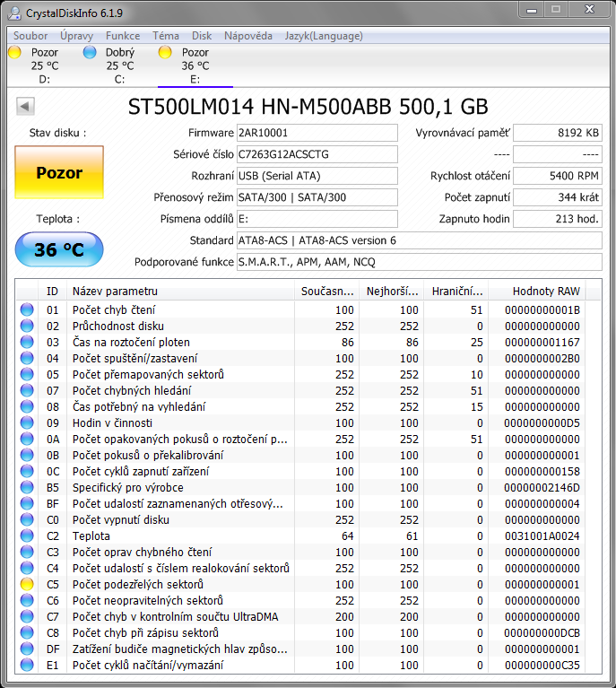This screenshot has width=616, height=688.
Task: Click the blue orb in row C3 oprav chybného čtení
Action: tap(27, 552)
